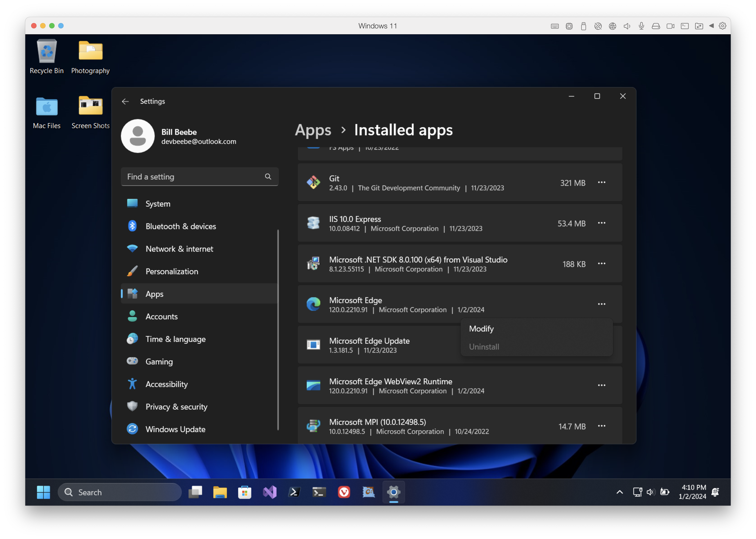This screenshot has width=756, height=539.
Task: Open the Recycle Bin desktop icon
Action: click(47, 57)
